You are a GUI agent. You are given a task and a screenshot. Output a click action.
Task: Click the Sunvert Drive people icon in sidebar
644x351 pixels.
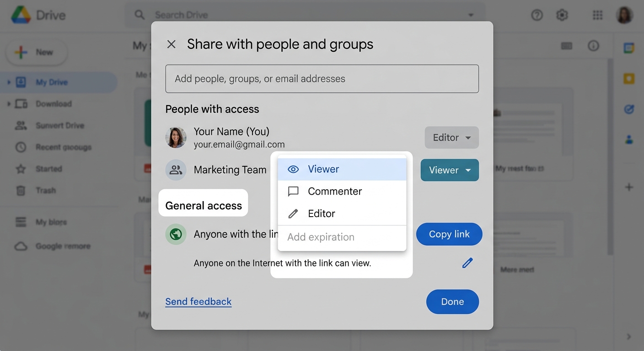pos(21,126)
